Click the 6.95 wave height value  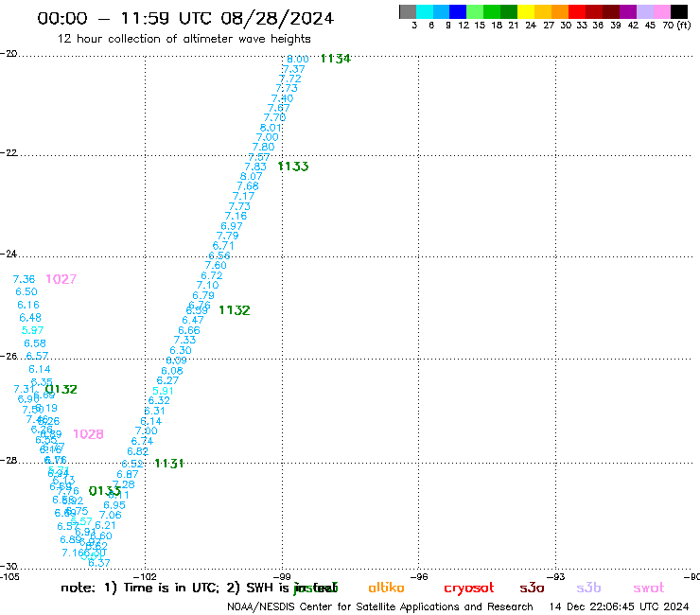tap(114, 505)
